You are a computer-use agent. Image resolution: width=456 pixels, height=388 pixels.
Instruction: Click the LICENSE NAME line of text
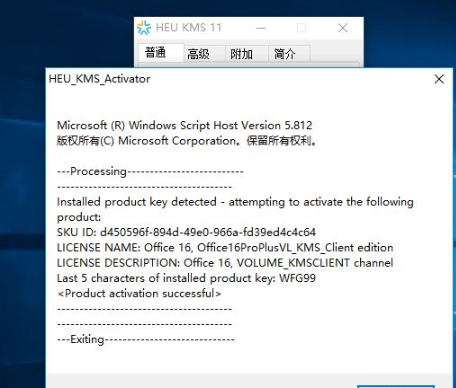225,247
